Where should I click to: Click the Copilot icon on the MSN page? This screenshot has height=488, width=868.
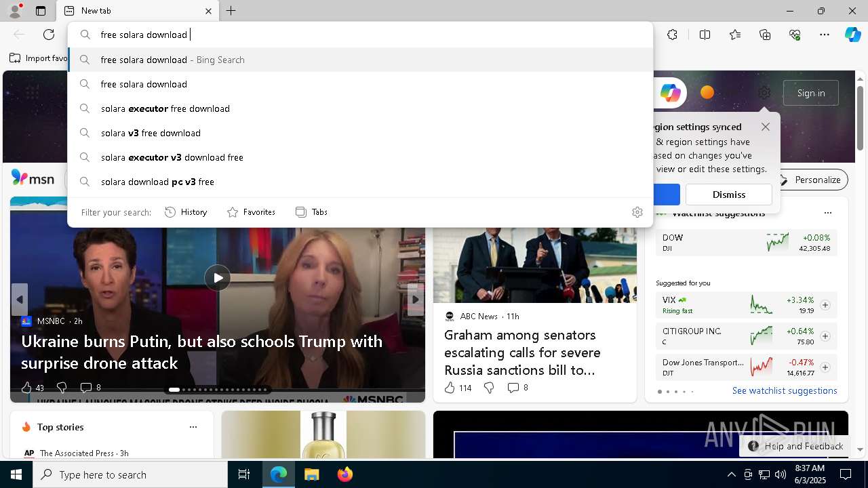670,93
